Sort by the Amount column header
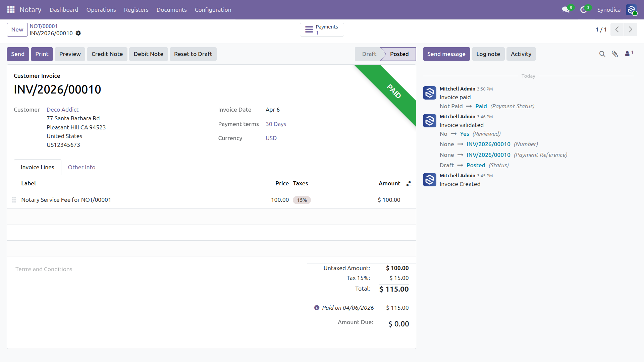Screen dimensions: 644x362 (389, 183)
